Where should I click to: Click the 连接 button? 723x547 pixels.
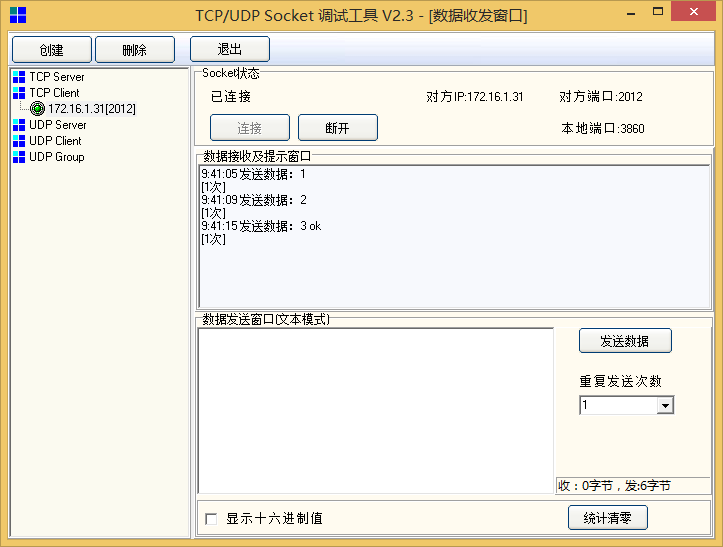pyautogui.click(x=250, y=128)
